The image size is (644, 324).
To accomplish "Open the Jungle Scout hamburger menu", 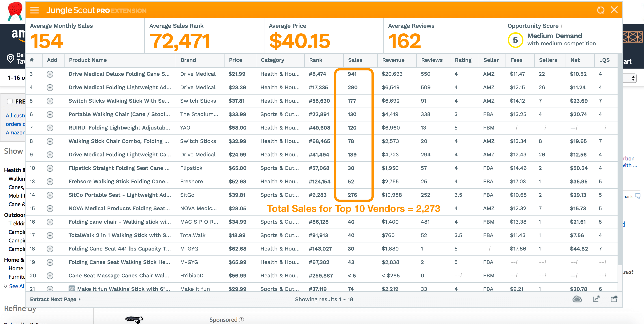I will click(34, 10).
